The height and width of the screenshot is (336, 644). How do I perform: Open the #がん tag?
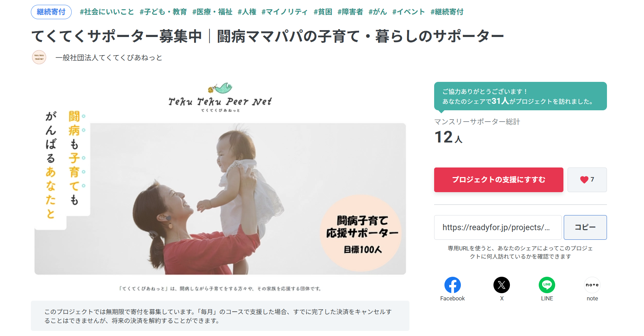click(378, 12)
